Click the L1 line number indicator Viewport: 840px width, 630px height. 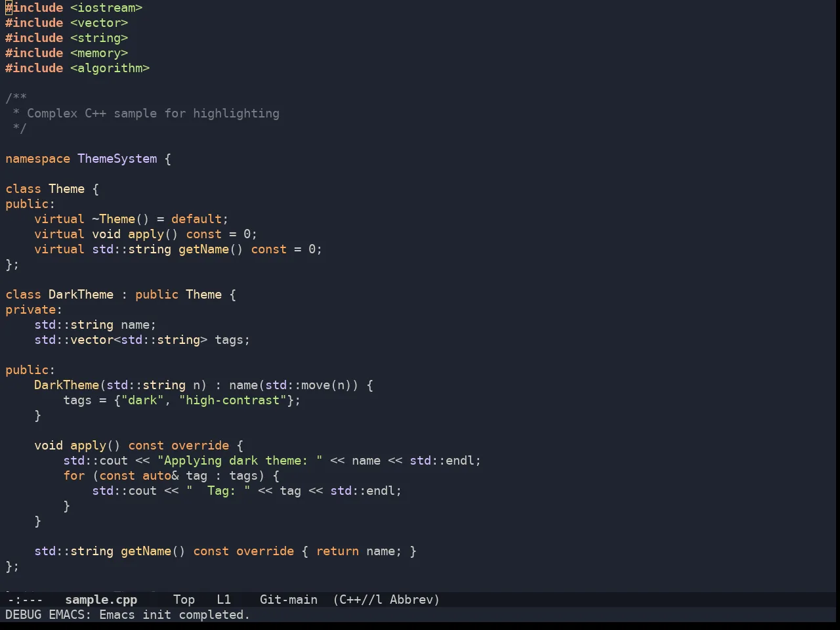click(224, 600)
